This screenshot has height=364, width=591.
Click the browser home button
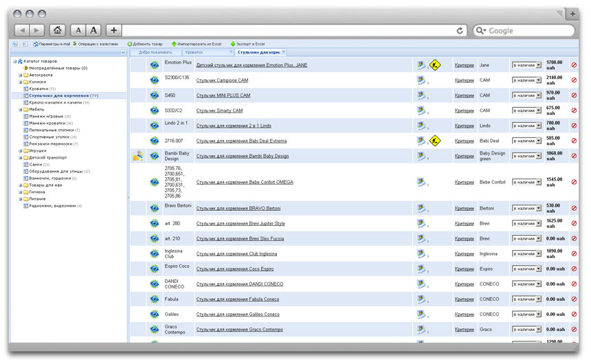click(58, 30)
